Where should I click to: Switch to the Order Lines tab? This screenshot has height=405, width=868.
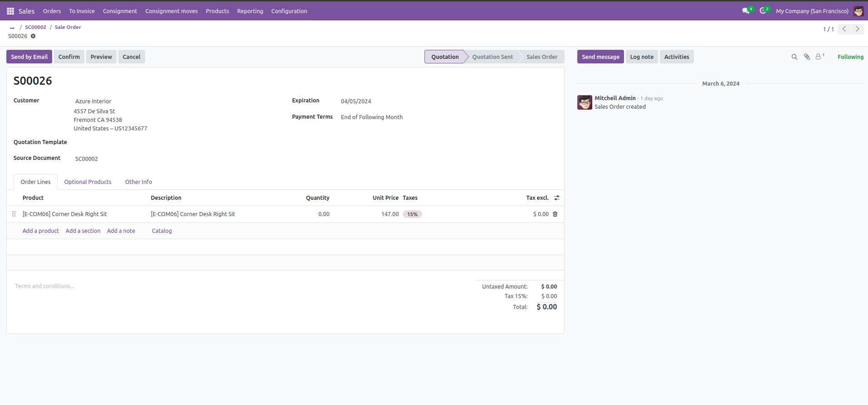35,182
